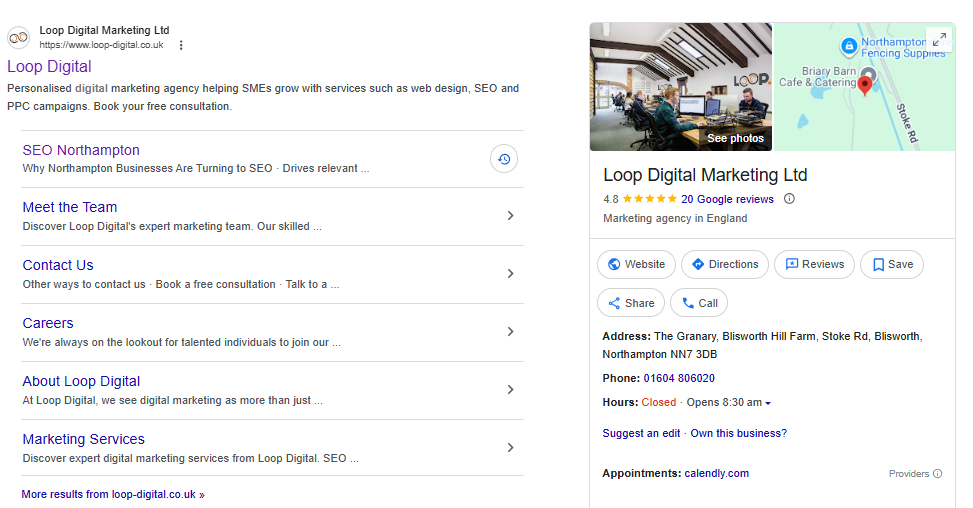Expand the opening hours dropdown arrow
The width and height of the screenshot is (973, 508).
coord(768,403)
